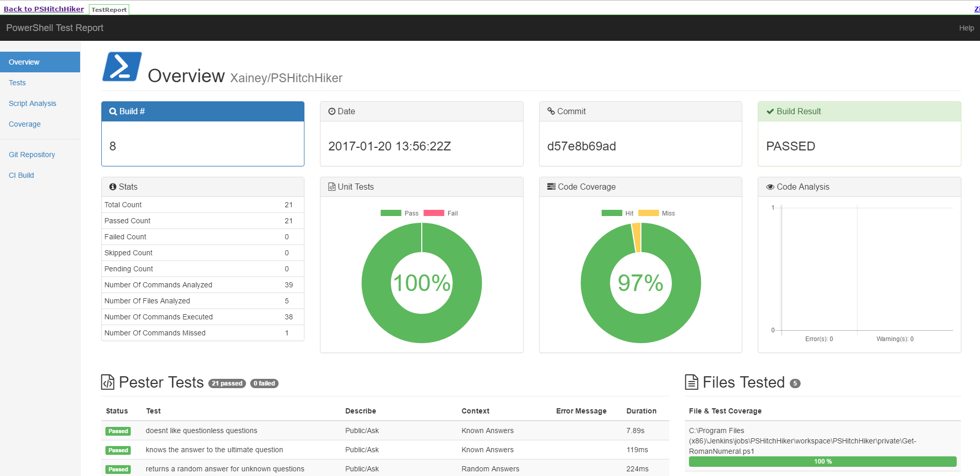Click the document icon beside Files Tested

692,382
